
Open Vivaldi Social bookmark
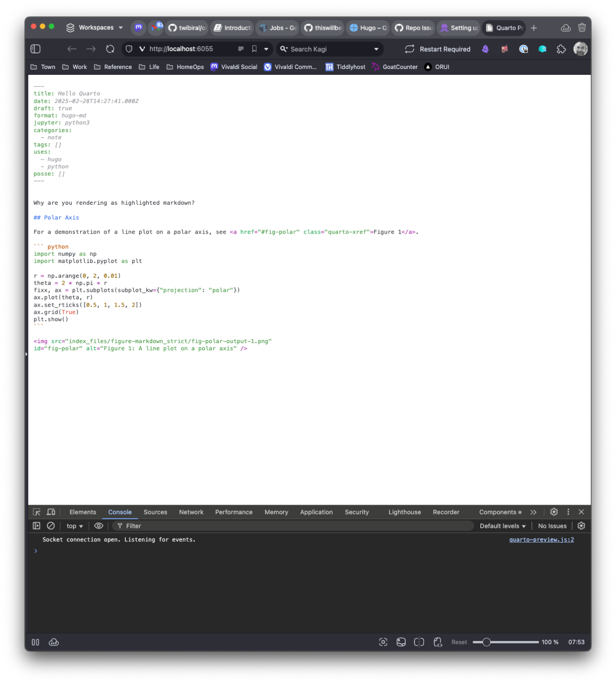[234, 67]
